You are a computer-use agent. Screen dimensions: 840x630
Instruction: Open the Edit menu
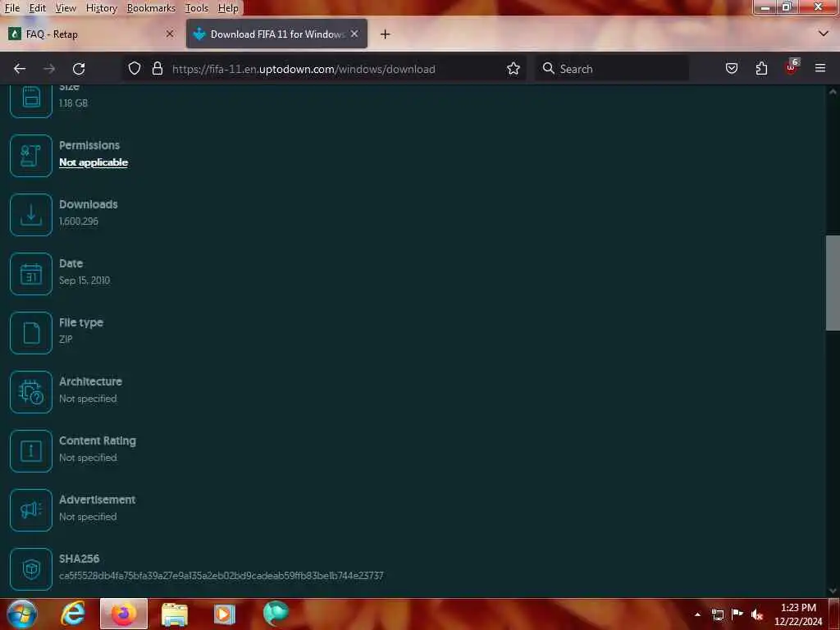pyautogui.click(x=38, y=8)
